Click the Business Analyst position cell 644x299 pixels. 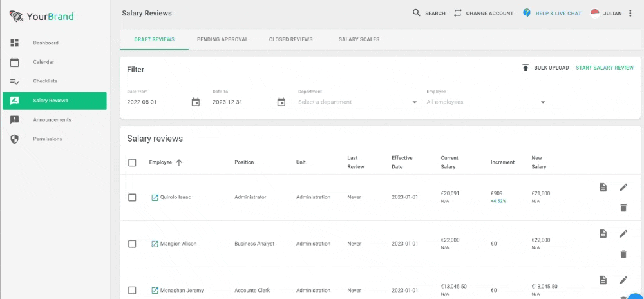(x=254, y=244)
